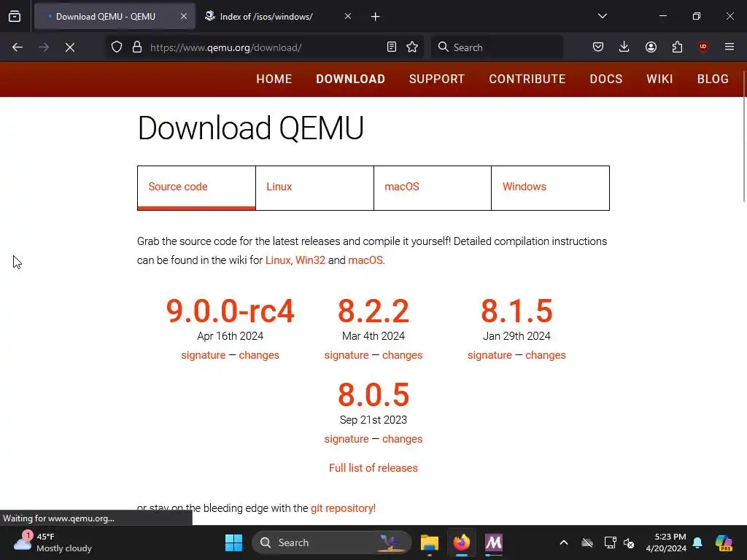Open tracking protection shield icon

pos(117,47)
